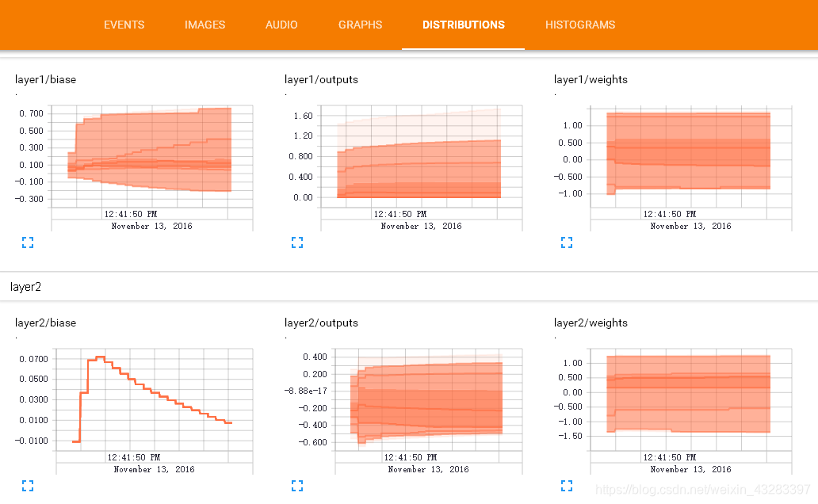Click the layer1/outputs chart title
The image size is (818, 504).
[x=321, y=79]
